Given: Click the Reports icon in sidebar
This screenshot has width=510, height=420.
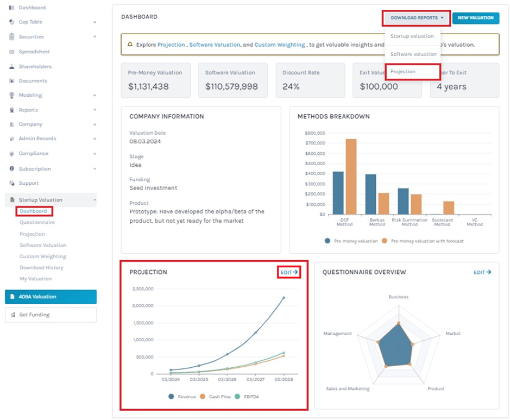Looking at the screenshot, I should click(x=12, y=110).
